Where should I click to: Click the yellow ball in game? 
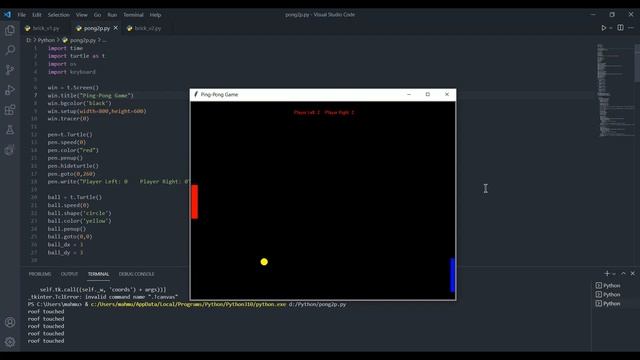point(264,262)
